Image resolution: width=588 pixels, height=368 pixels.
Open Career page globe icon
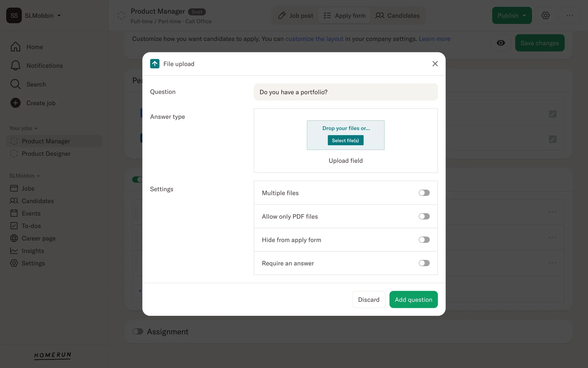click(x=14, y=238)
